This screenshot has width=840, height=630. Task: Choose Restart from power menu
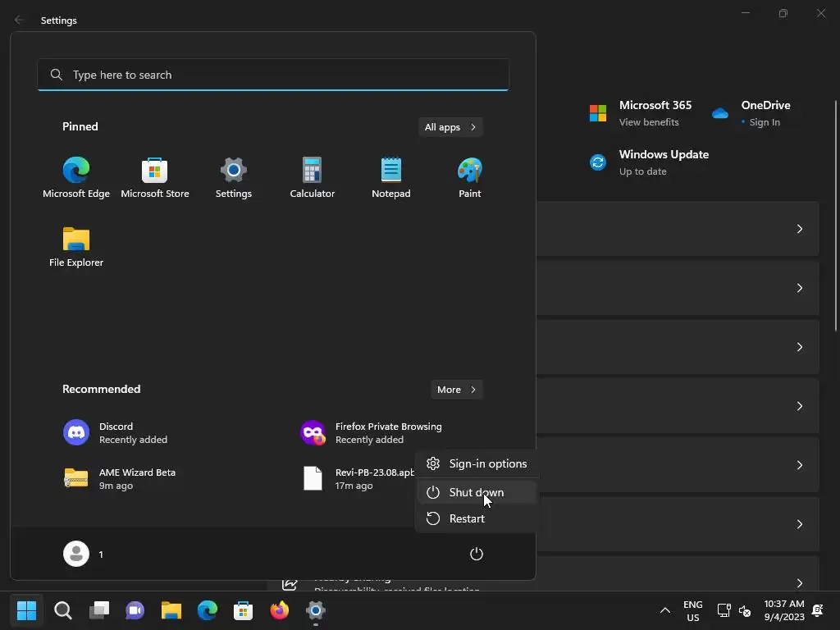click(x=477, y=518)
